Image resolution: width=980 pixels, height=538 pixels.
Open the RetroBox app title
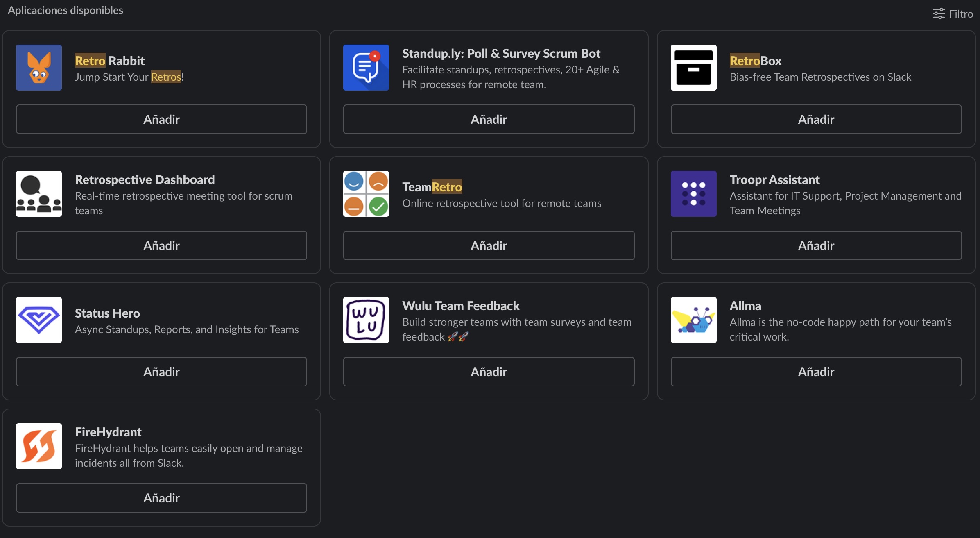tap(756, 61)
